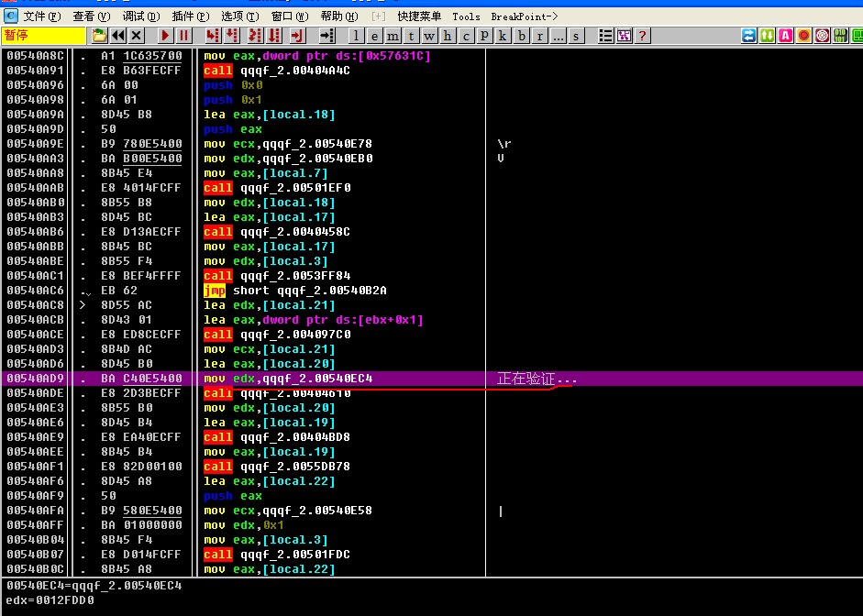863x616 pixels.
Task: Close the debugged program with X icon
Action: (x=137, y=36)
